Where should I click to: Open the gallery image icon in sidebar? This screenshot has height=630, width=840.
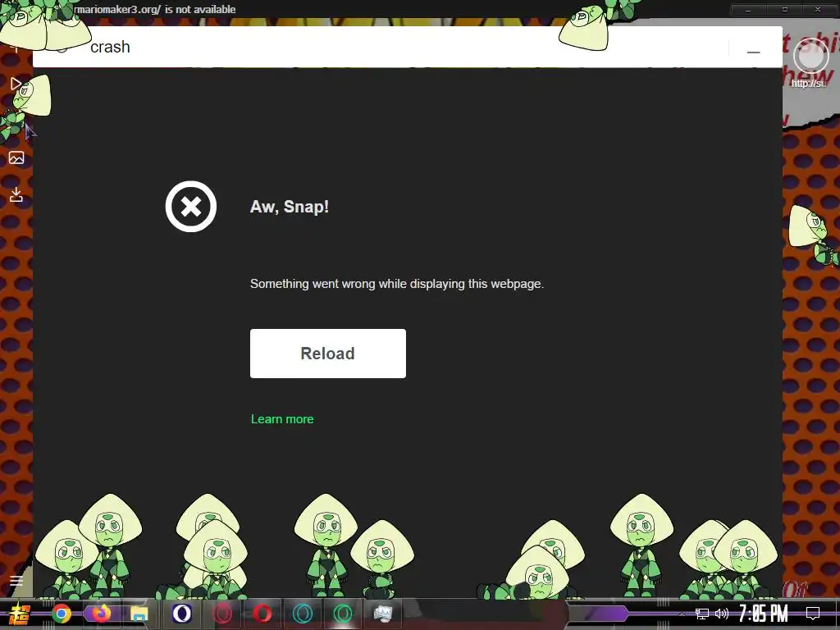pos(16,157)
